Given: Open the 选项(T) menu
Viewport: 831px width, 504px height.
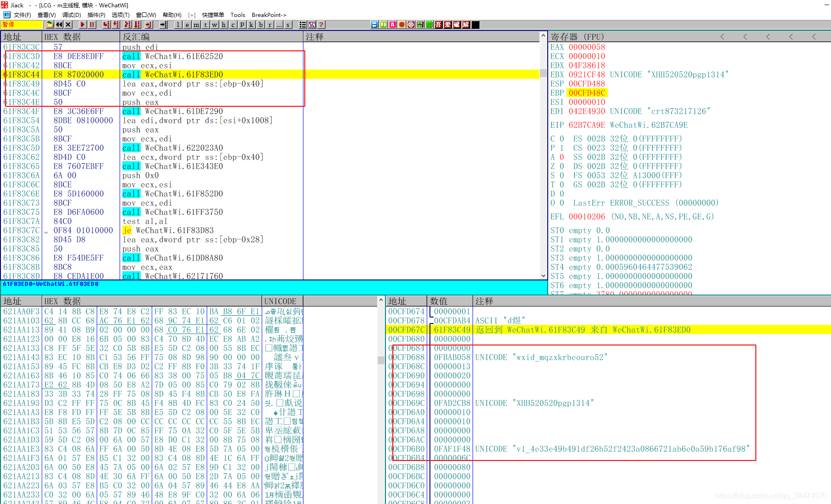Looking at the screenshot, I should pos(121,15).
